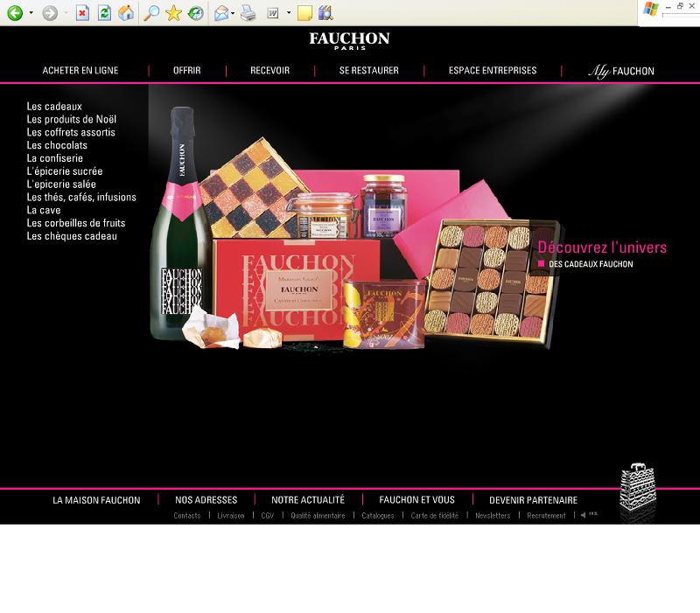Click the zebra shopping bag icon
Image resolution: width=700 pixels, height=613 pixels.
(x=638, y=489)
